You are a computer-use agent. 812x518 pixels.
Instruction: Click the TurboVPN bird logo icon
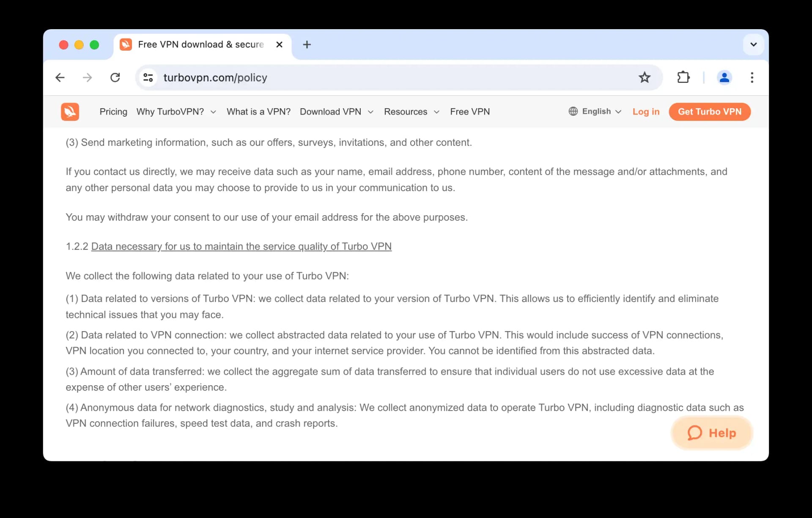coord(70,111)
